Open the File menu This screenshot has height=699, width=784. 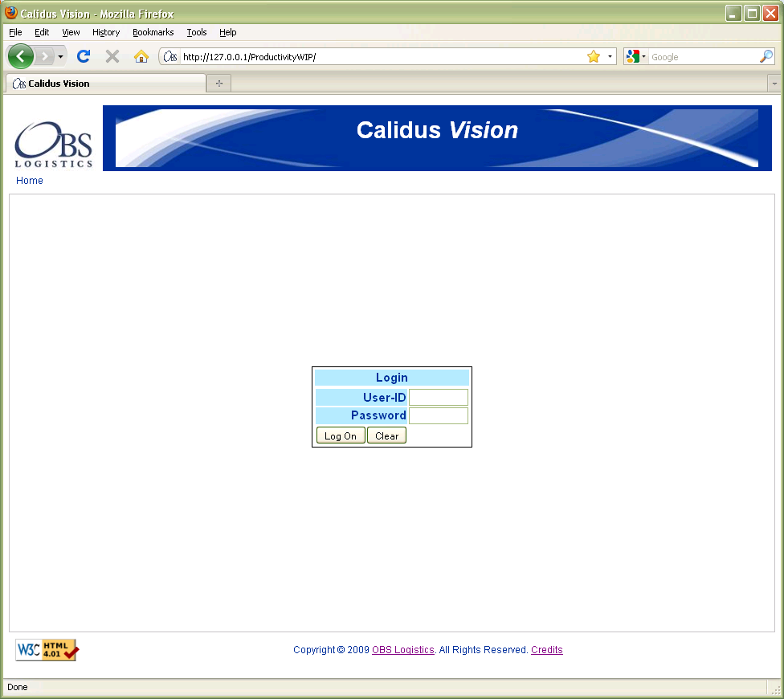[15, 32]
